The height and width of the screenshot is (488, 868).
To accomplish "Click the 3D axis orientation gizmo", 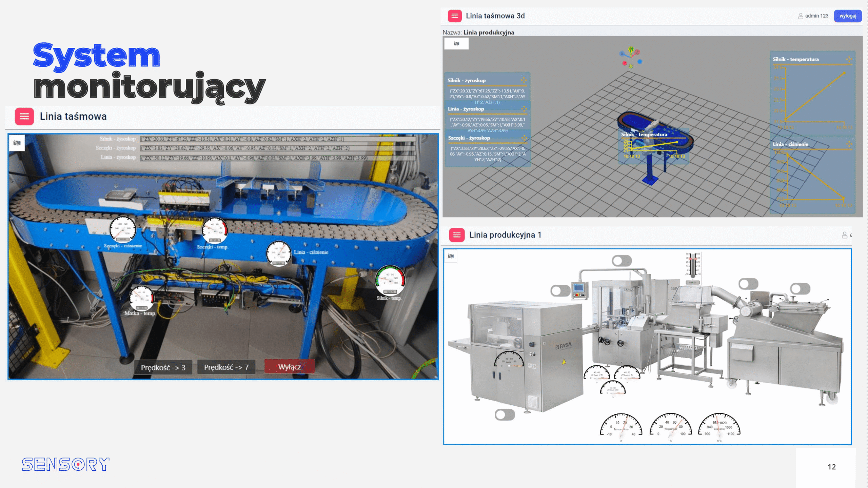I will (631, 58).
